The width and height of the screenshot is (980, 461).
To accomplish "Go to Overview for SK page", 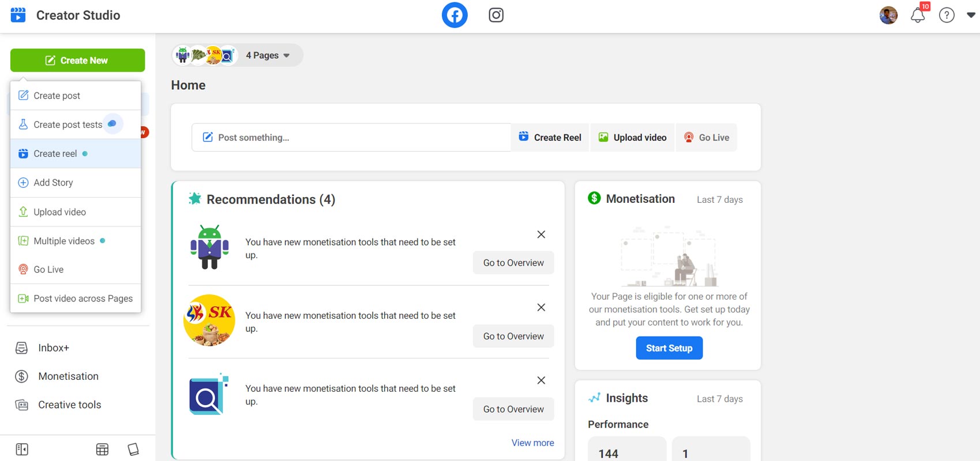I will [x=513, y=337].
